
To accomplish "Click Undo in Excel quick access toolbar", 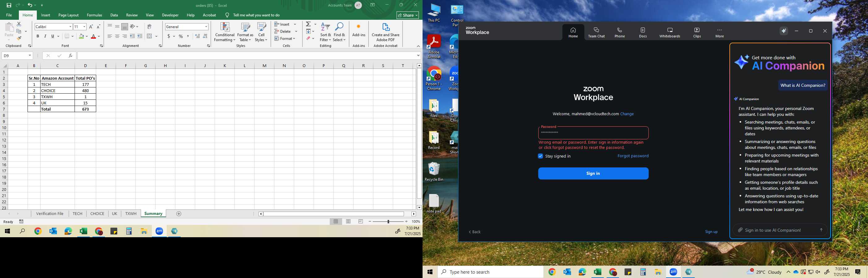I will 30,5.
